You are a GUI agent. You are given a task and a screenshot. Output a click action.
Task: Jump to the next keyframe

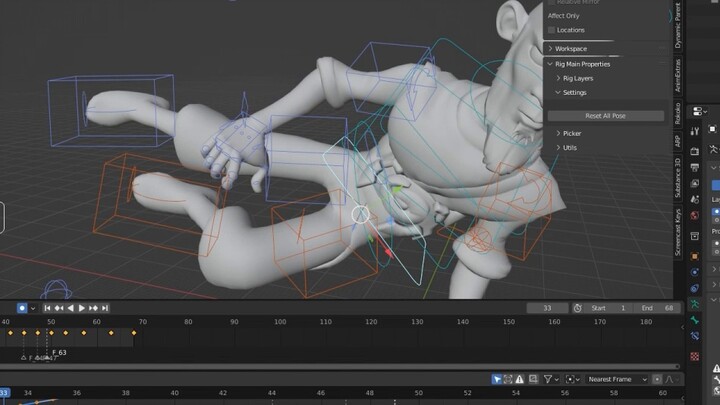[93, 308]
